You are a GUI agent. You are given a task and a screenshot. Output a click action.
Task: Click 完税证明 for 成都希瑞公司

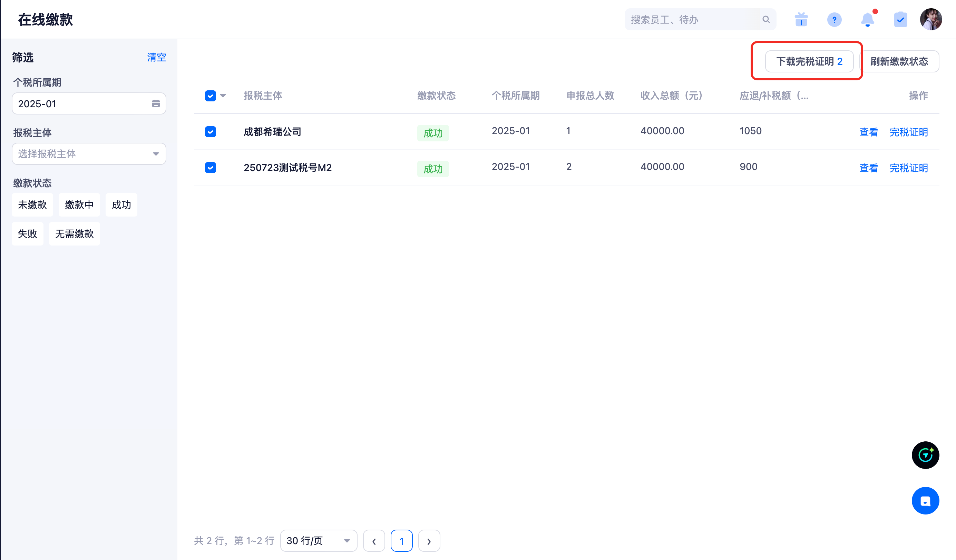909,132
